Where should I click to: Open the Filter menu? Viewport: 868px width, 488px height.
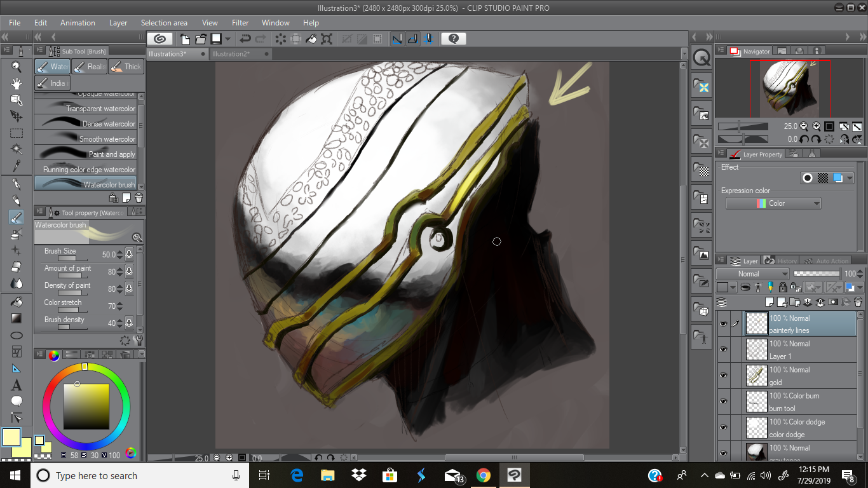[x=240, y=23]
